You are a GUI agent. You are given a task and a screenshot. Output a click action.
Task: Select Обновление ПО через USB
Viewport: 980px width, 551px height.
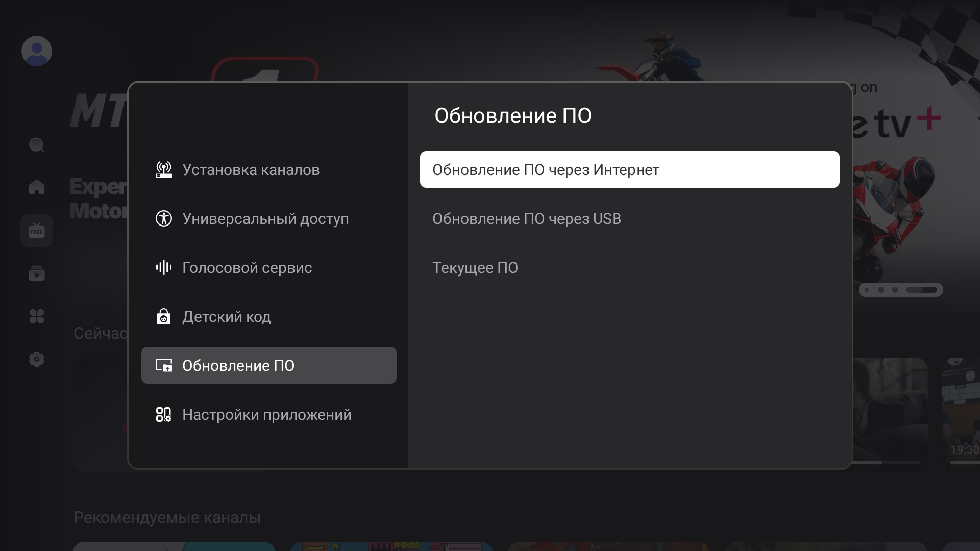(x=526, y=219)
